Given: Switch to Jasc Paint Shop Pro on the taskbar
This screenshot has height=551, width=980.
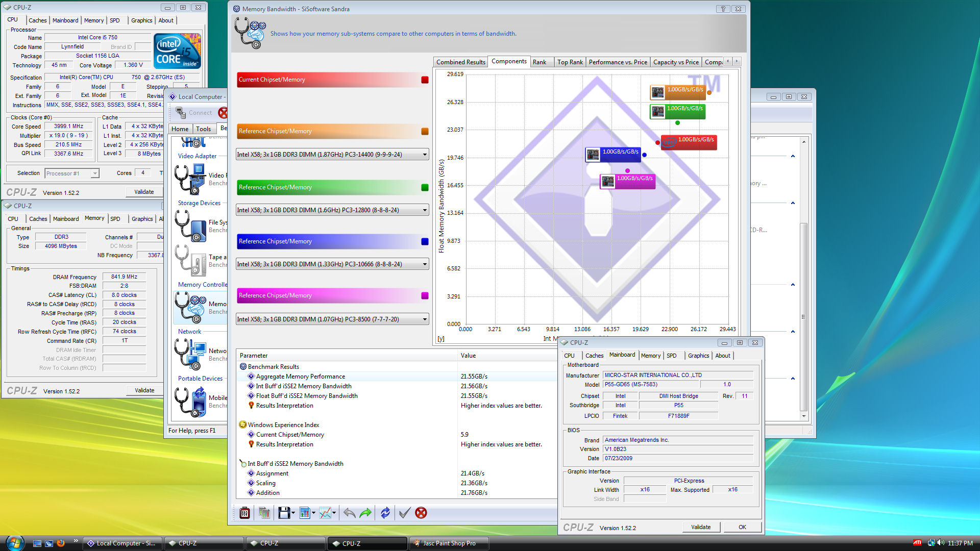Looking at the screenshot, I should 449,543.
